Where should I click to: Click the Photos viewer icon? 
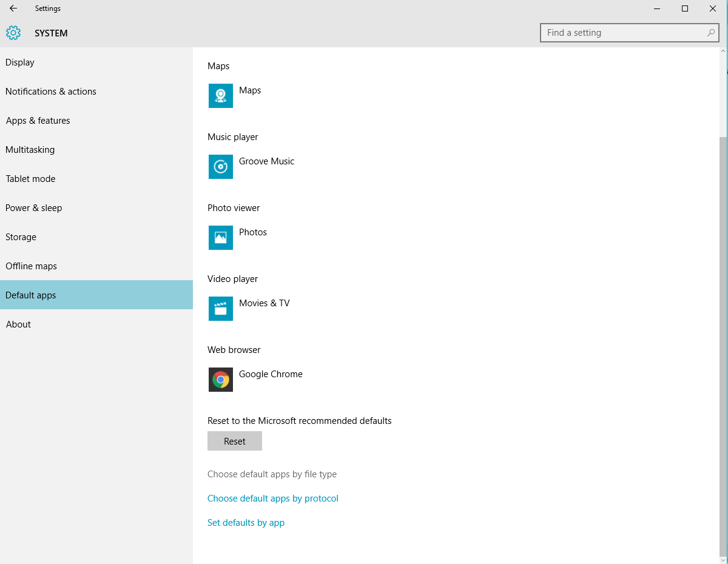[x=220, y=238]
